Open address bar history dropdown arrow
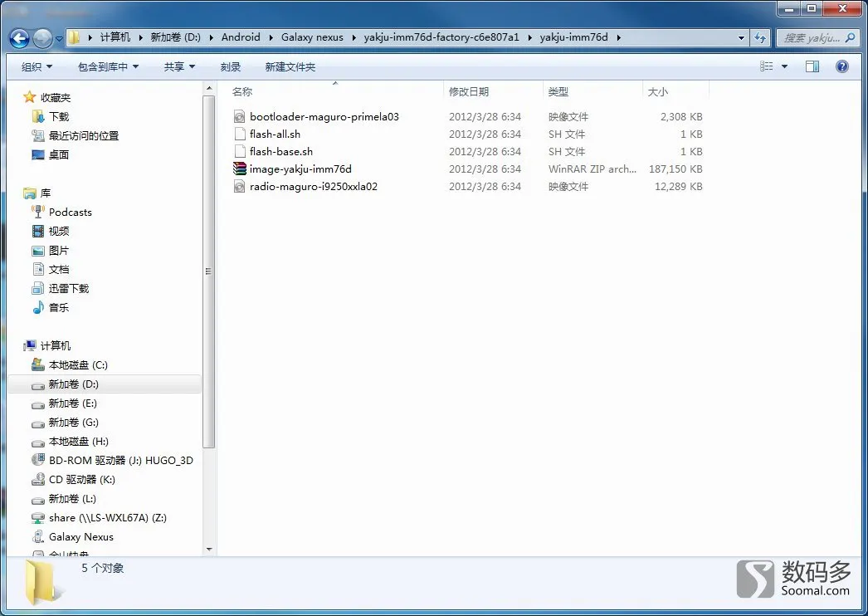868x616 pixels. click(x=741, y=37)
